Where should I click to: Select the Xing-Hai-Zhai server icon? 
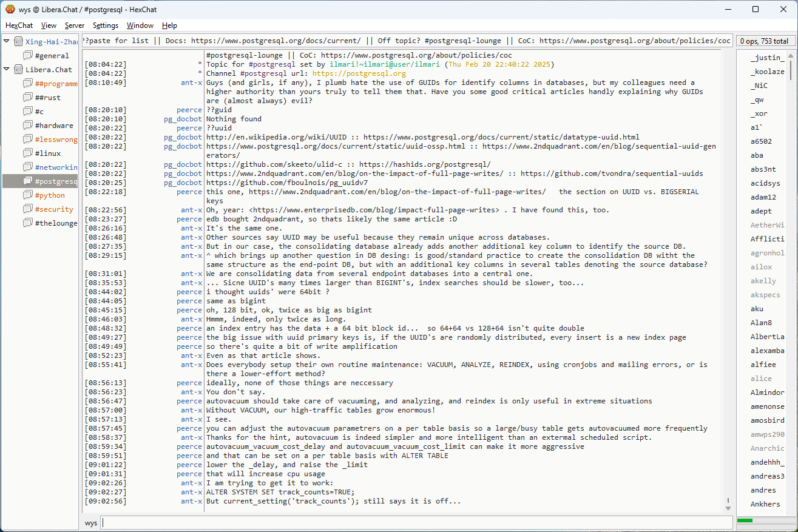coord(18,42)
